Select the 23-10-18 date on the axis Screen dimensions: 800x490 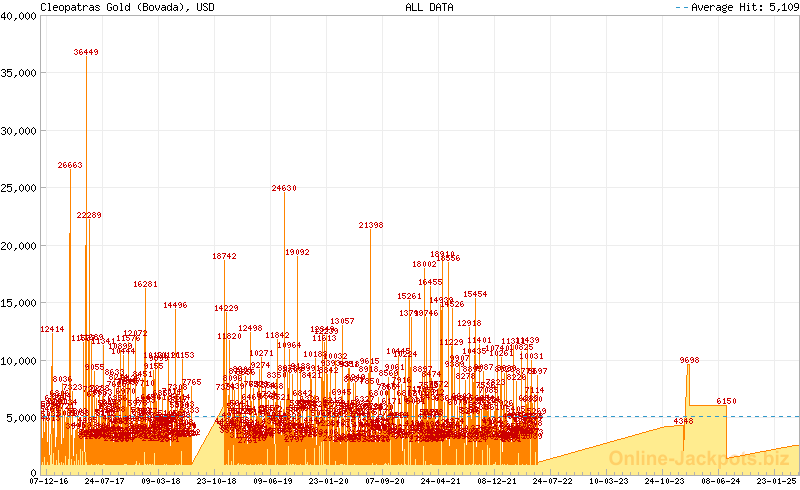[x=216, y=481]
